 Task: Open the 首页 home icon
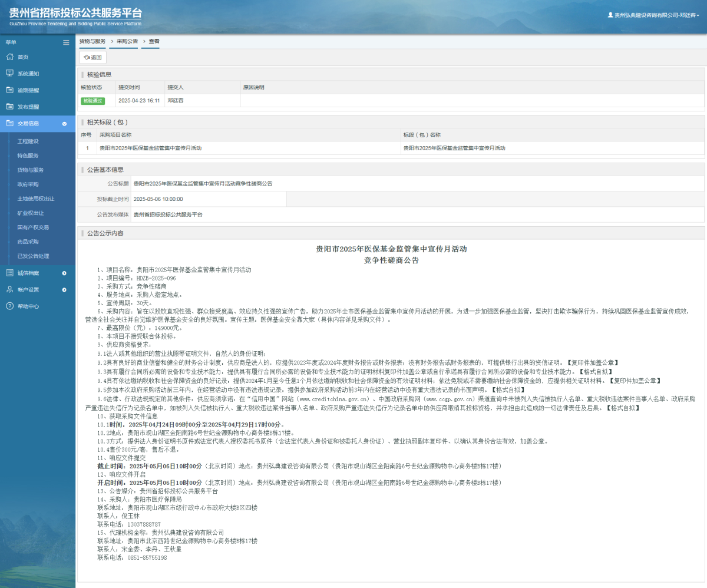[x=9, y=57]
